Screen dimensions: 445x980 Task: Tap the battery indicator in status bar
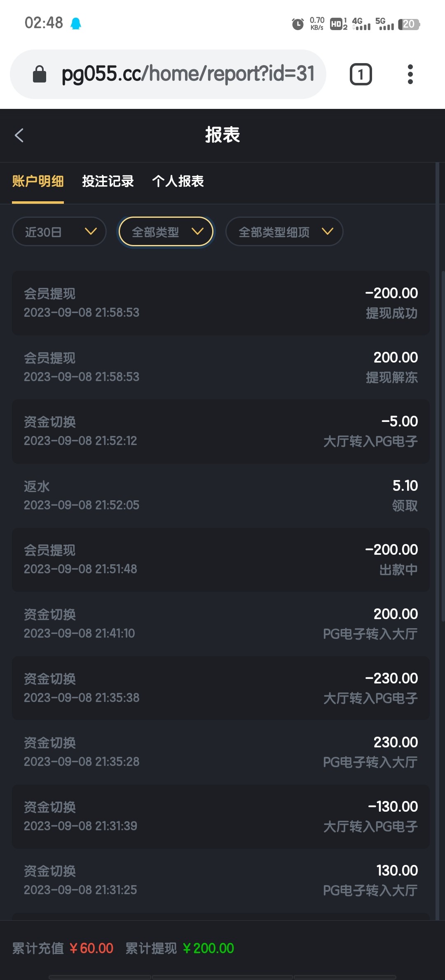(x=408, y=24)
